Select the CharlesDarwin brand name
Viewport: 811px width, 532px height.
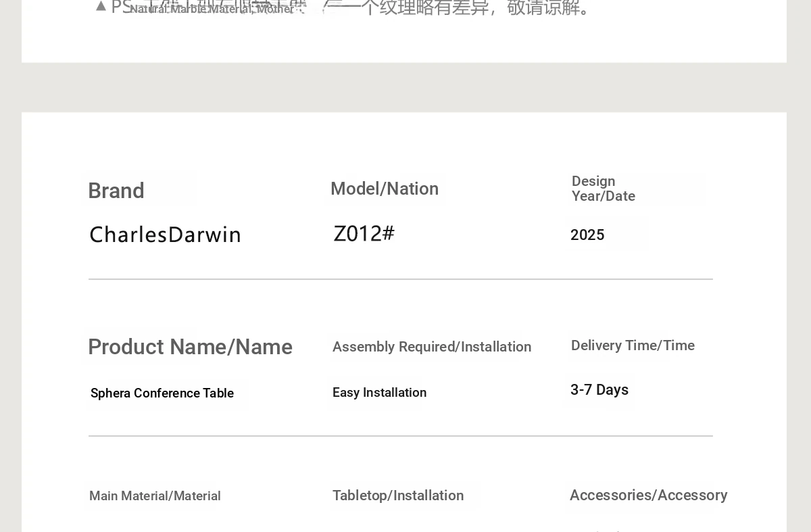pos(166,235)
